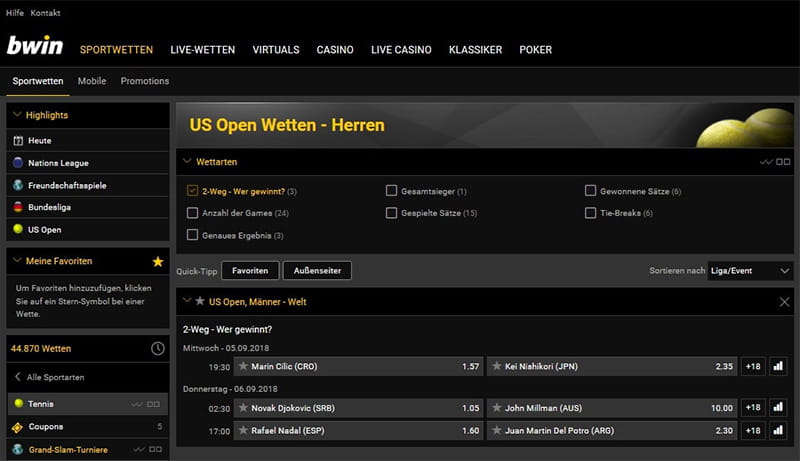The image size is (800, 461).
Task: Star Kei Nishikori (JPN) as favorite
Action: coord(496,366)
